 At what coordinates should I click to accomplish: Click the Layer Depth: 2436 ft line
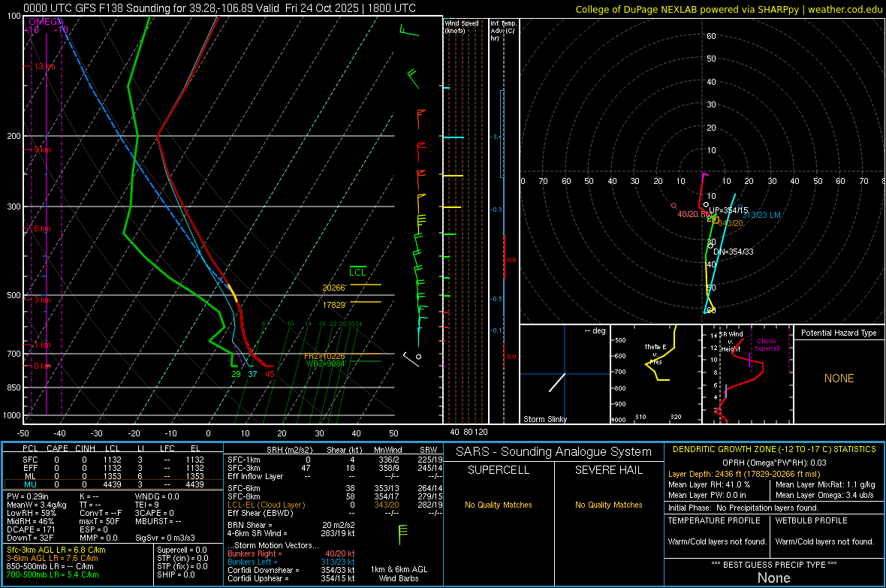pyautogui.click(x=744, y=474)
